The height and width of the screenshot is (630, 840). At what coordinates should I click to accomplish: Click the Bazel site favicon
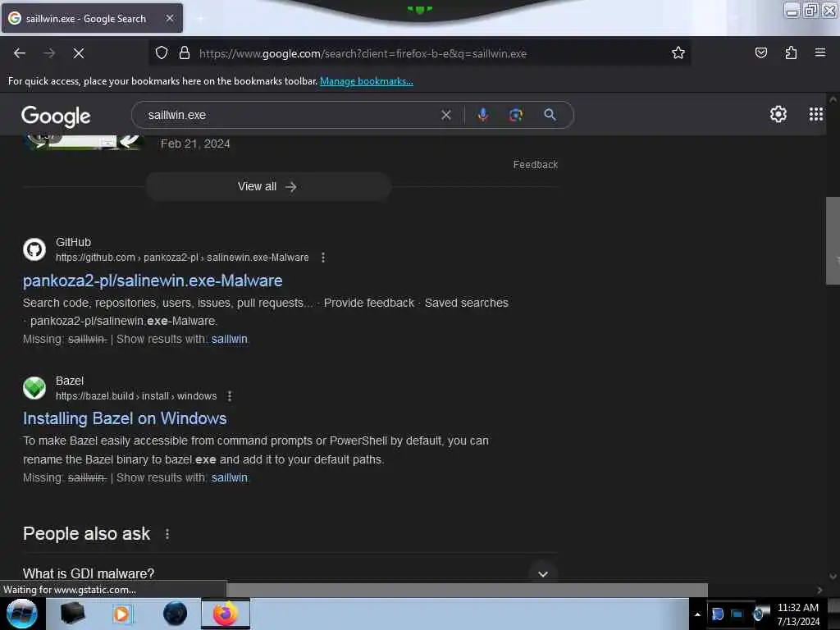pos(34,388)
